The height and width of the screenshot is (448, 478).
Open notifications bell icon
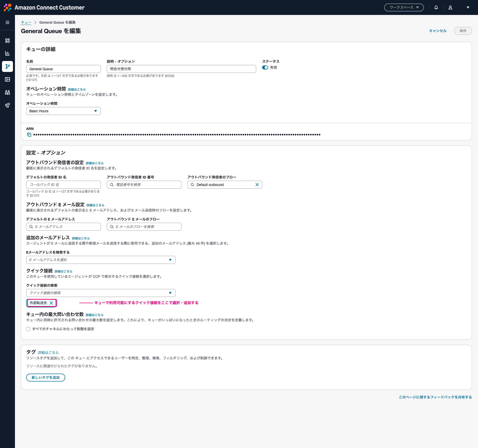pos(436,7)
